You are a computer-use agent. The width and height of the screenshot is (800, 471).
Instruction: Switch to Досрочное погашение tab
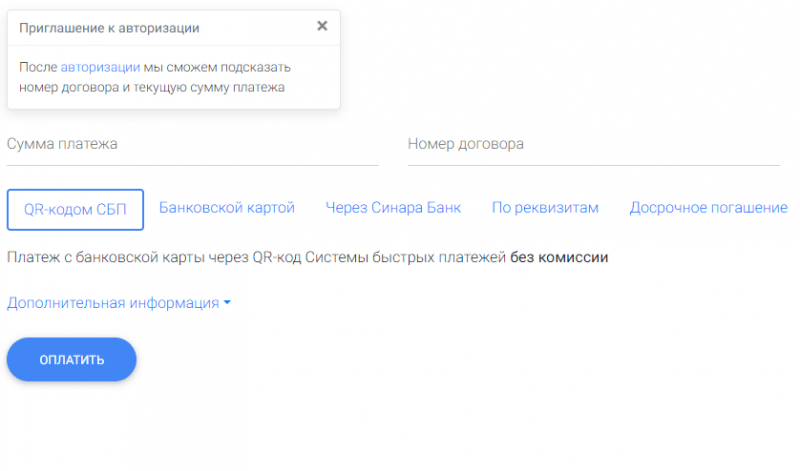[708, 208]
